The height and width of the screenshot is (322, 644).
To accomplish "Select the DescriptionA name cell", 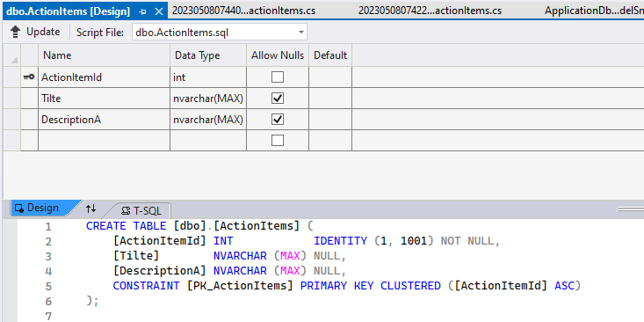I will [x=104, y=120].
